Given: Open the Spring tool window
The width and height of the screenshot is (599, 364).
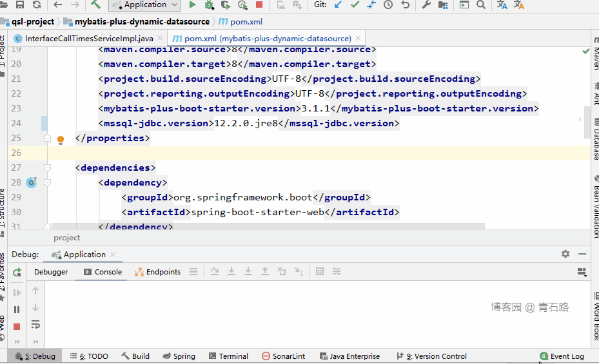Looking at the screenshot, I should coord(179,356).
